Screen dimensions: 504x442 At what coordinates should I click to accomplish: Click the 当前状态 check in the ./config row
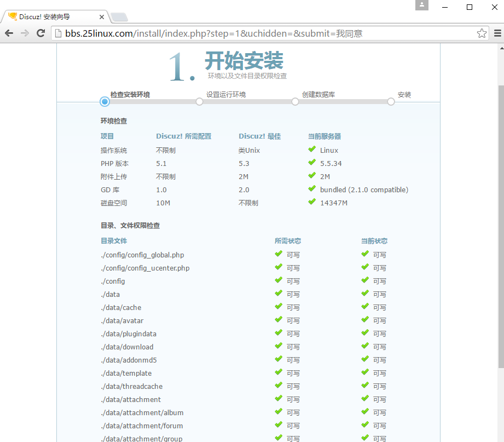[x=365, y=280]
